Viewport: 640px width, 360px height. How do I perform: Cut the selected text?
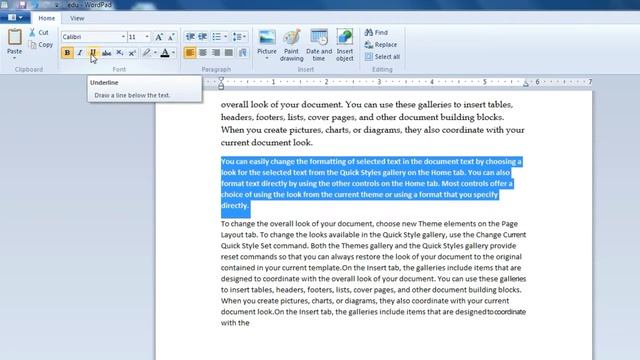(x=38, y=32)
